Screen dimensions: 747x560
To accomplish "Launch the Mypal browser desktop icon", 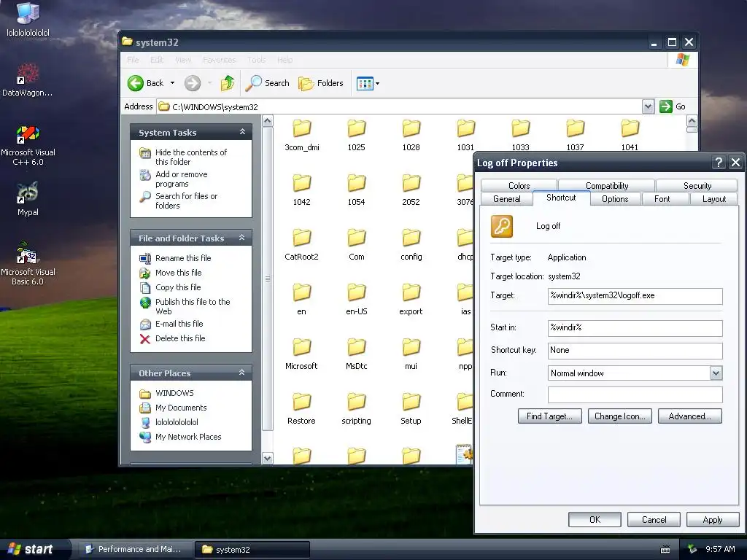I will tap(28, 199).
